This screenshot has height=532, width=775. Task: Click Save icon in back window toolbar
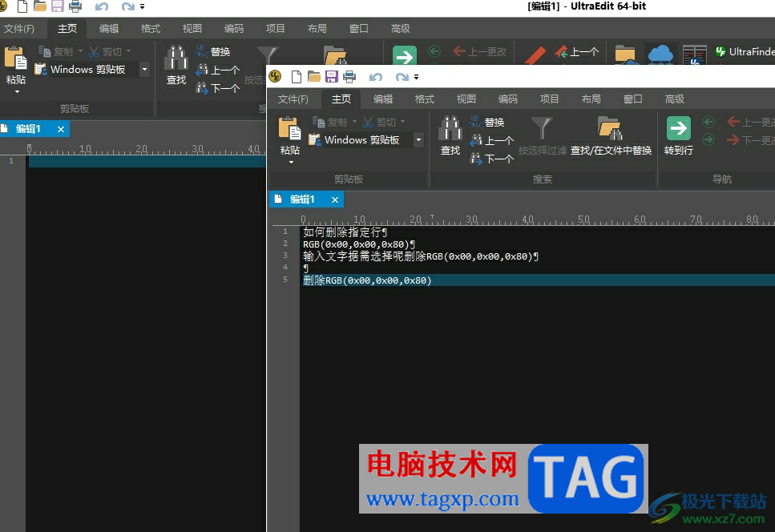(x=58, y=6)
